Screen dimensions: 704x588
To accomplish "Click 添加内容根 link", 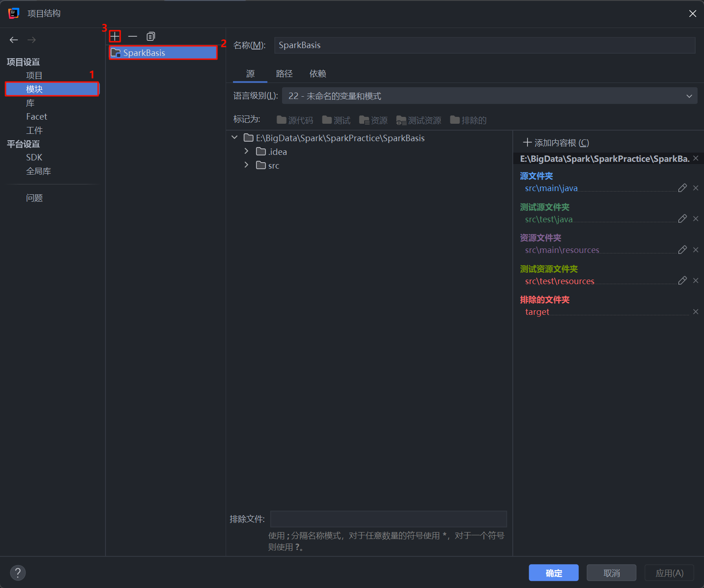I will pos(556,143).
